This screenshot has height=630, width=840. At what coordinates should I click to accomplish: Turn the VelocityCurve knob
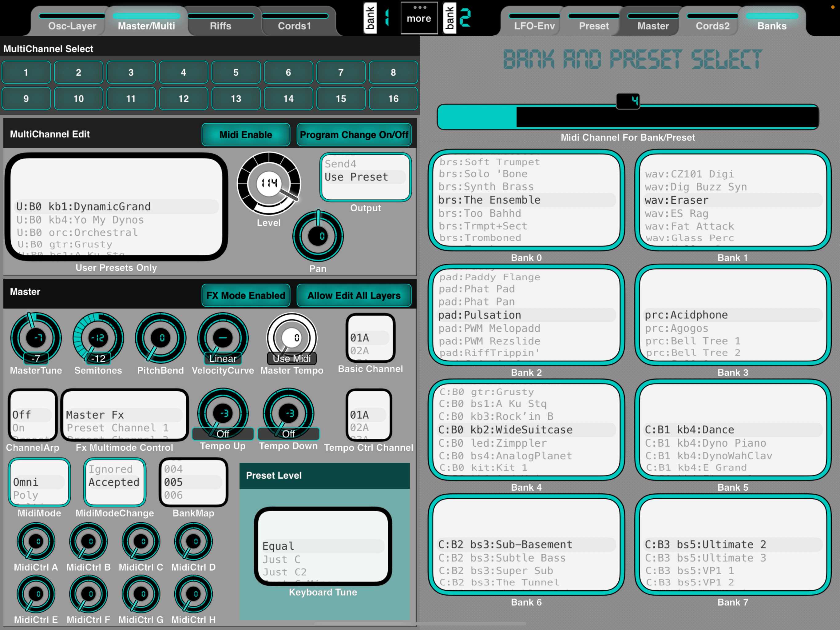pyautogui.click(x=223, y=338)
